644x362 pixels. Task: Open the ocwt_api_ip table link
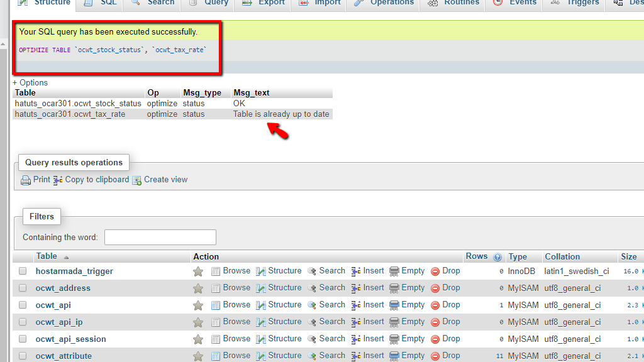59,322
